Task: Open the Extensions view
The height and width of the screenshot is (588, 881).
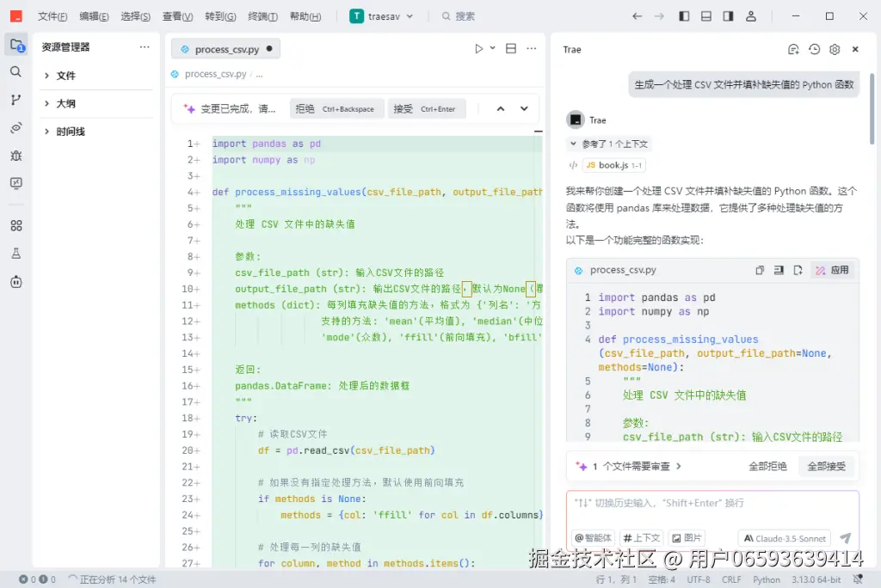Action: click(16, 226)
